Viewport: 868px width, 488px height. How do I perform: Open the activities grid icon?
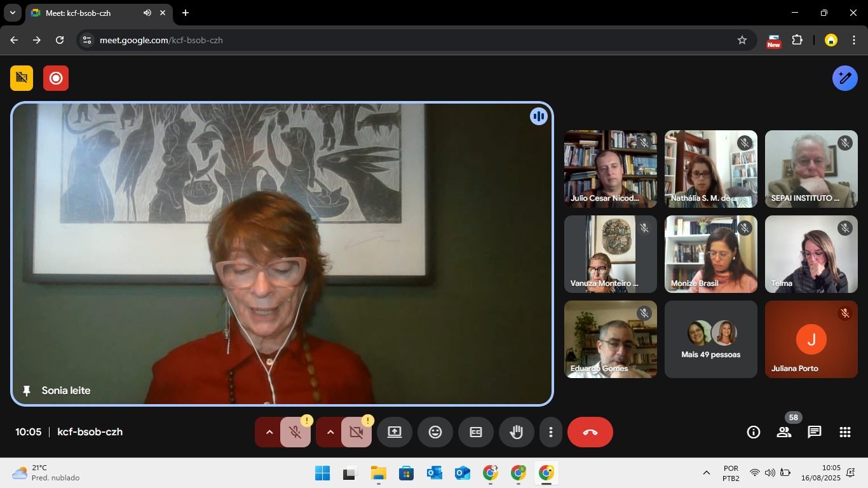pyautogui.click(x=844, y=432)
